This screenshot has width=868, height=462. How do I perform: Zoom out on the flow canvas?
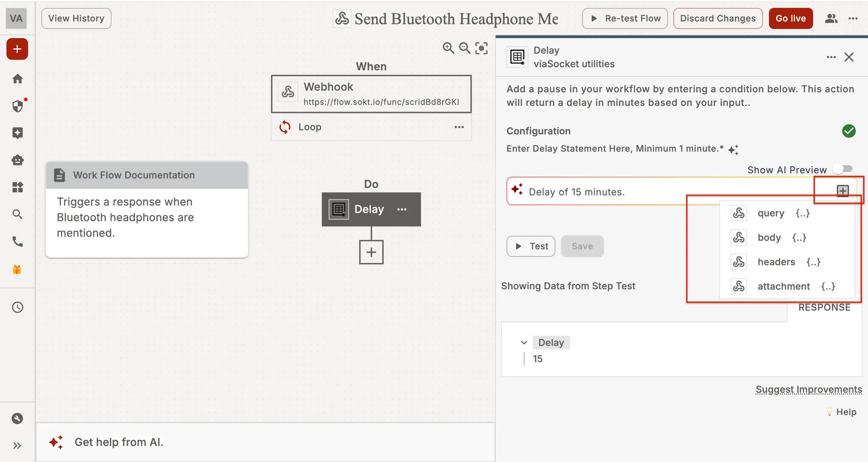[x=465, y=48]
